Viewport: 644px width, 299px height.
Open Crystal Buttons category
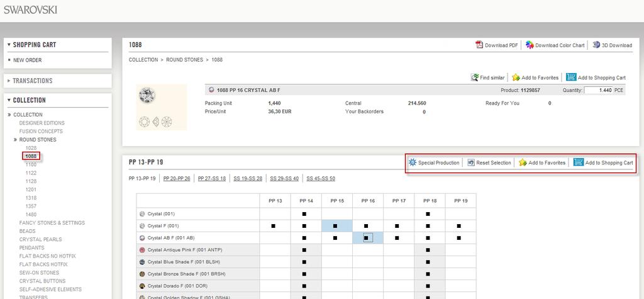(x=42, y=281)
